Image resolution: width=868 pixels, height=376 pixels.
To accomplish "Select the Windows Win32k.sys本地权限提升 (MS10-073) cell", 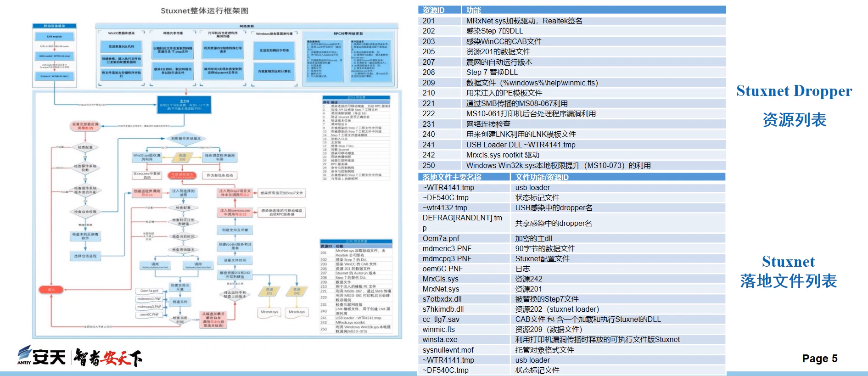I will pos(594,165).
